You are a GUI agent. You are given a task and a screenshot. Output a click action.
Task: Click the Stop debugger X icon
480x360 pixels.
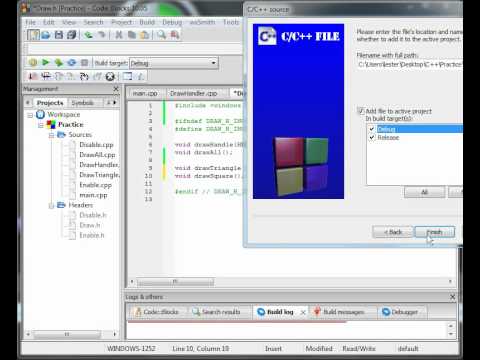(110, 77)
